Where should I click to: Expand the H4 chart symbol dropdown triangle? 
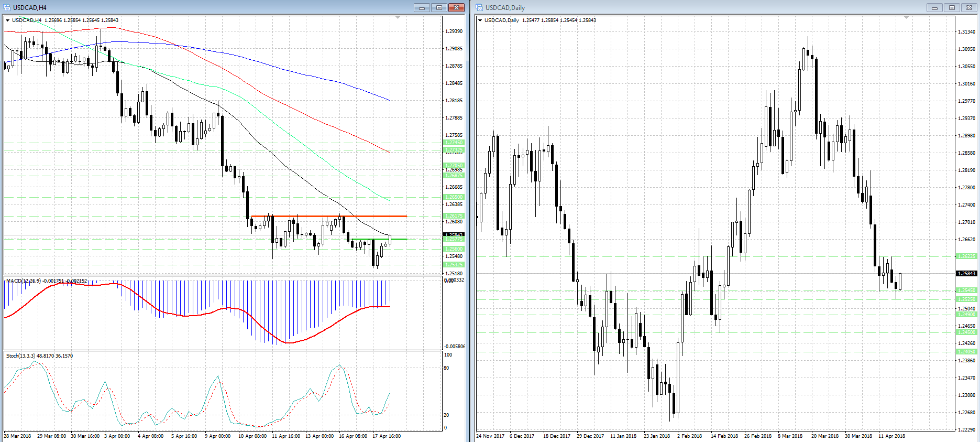[x=8, y=20]
